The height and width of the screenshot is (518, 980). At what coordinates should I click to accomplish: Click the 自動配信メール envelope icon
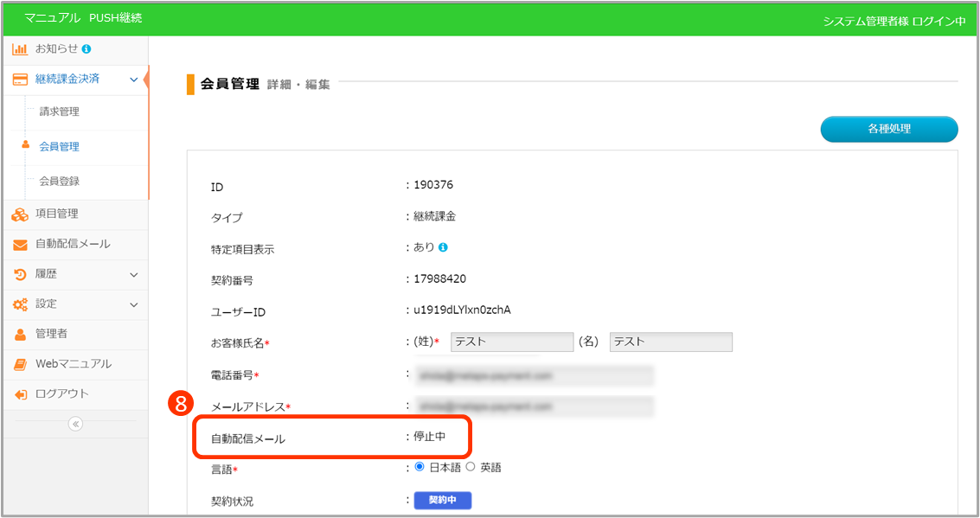coord(20,245)
